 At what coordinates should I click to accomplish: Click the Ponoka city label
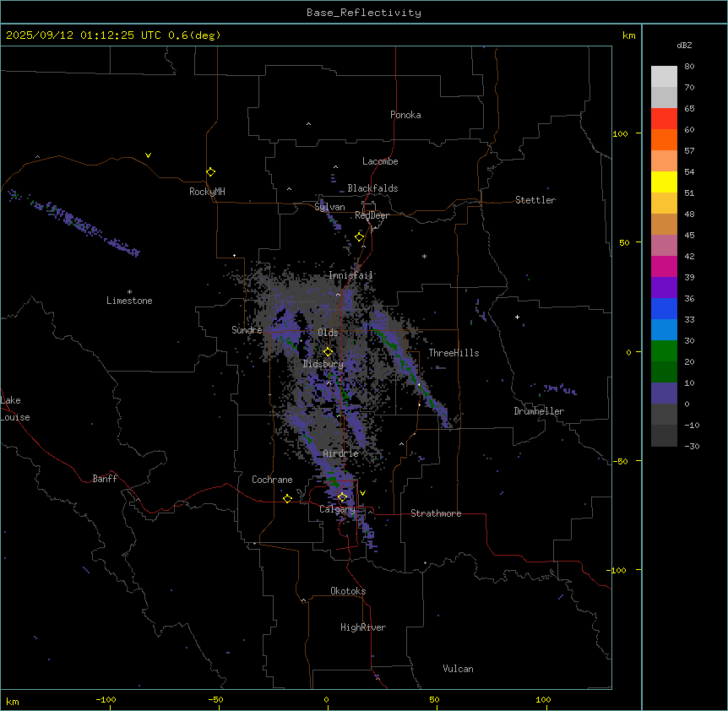pyautogui.click(x=405, y=115)
